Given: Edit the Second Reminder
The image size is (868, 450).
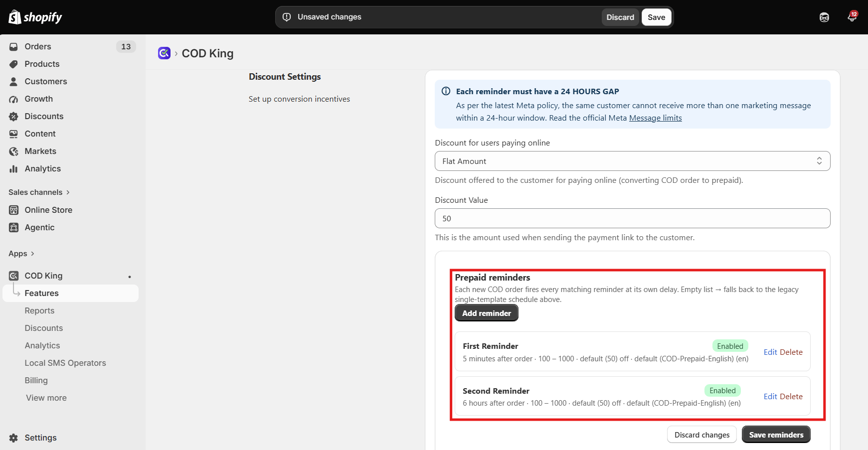Looking at the screenshot, I should (x=770, y=396).
